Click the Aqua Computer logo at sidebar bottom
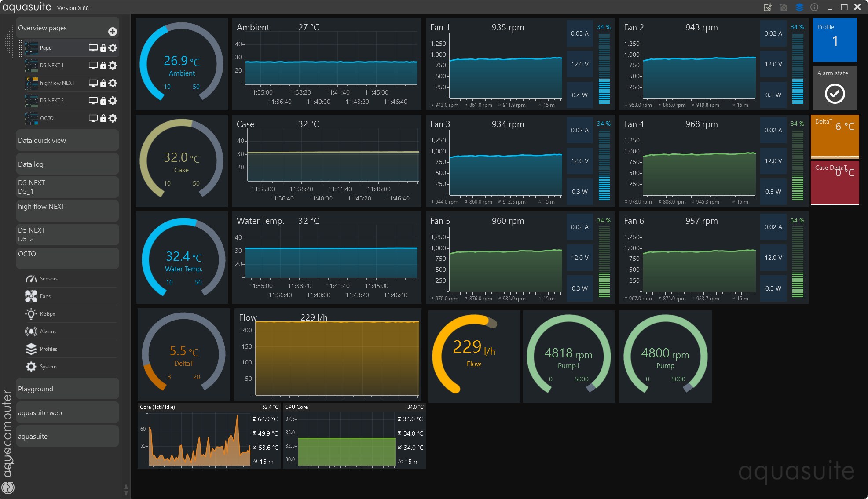Image resolution: width=868 pixels, height=499 pixels. point(8,488)
